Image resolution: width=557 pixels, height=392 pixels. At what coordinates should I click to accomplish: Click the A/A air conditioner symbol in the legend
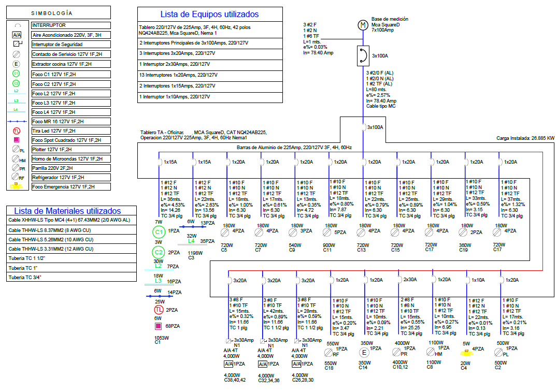pos(17,35)
